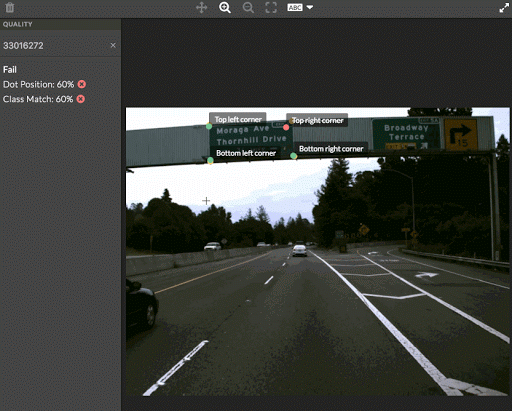Image resolution: width=512 pixels, height=411 pixels.
Task: Click the zoom out magnifier
Action: pyautogui.click(x=248, y=7)
